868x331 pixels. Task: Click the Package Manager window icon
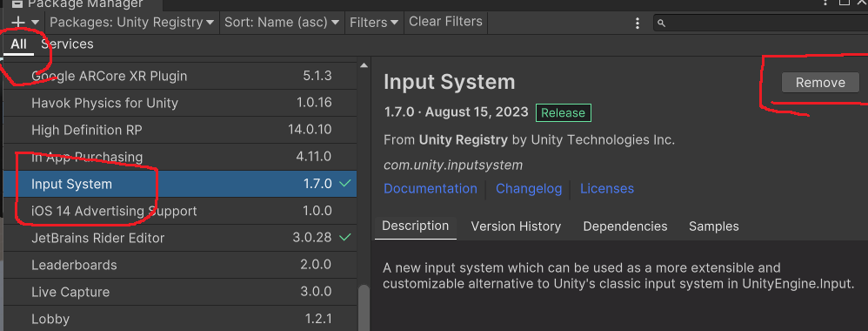coord(17,3)
